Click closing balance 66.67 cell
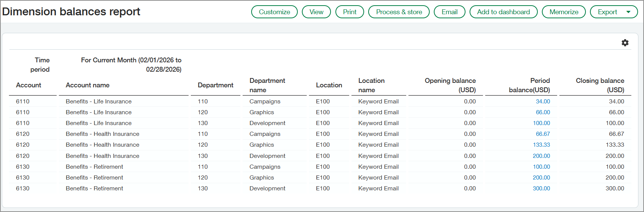Screen dimensions: 644x212 click(x=616, y=134)
